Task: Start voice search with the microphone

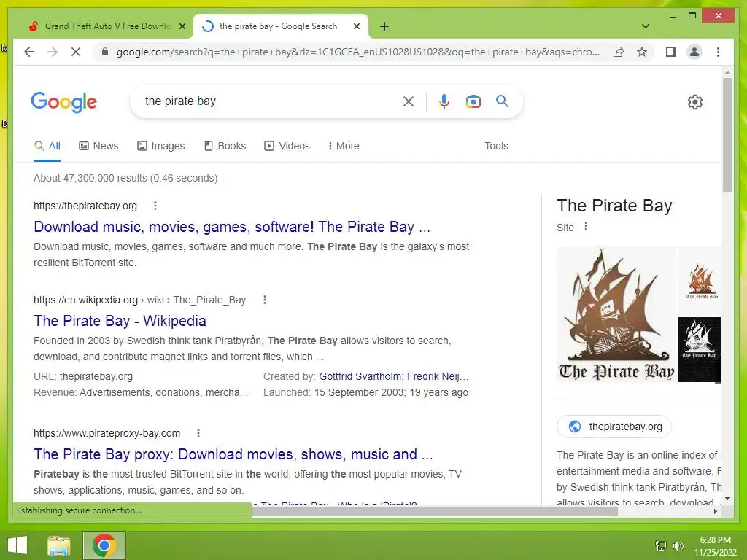Action: (x=444, y=101)
